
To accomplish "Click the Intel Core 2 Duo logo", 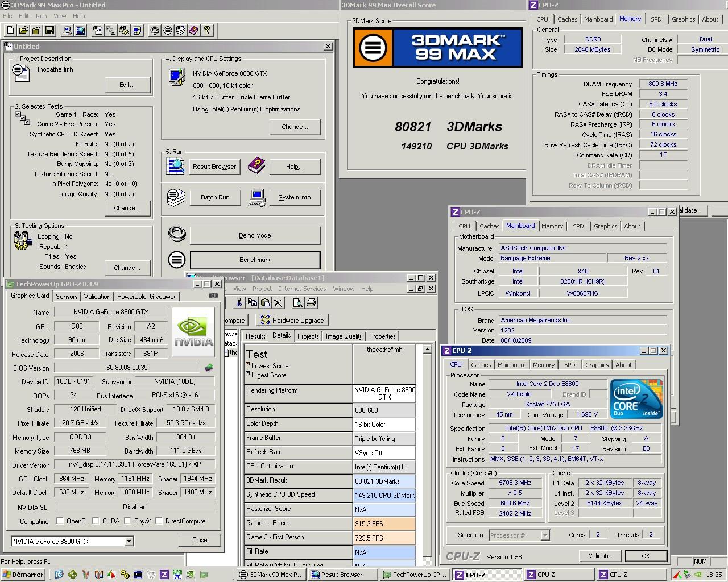I will coord(636,399).
